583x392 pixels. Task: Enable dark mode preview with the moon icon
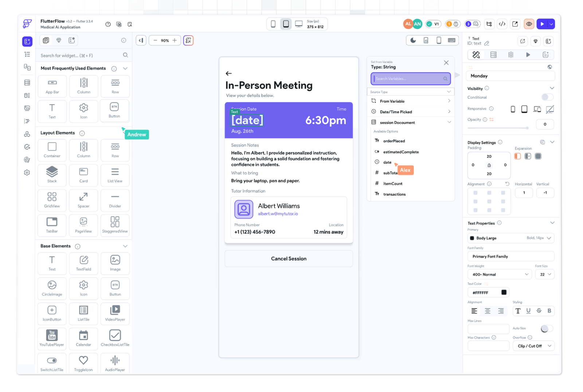[x=413, y=40]
